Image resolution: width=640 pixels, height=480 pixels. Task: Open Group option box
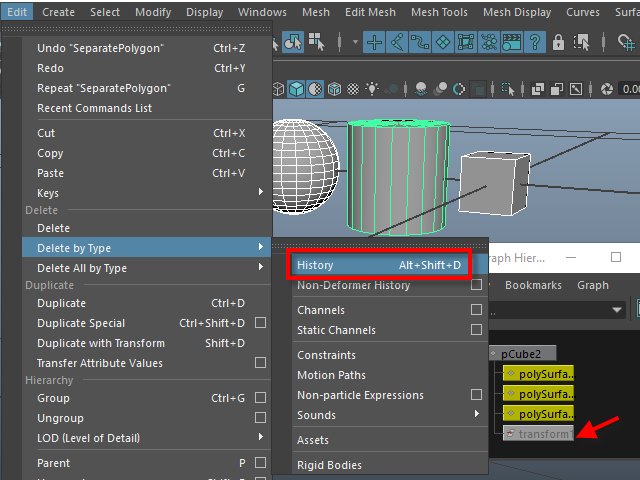click(x=260, y=398)
